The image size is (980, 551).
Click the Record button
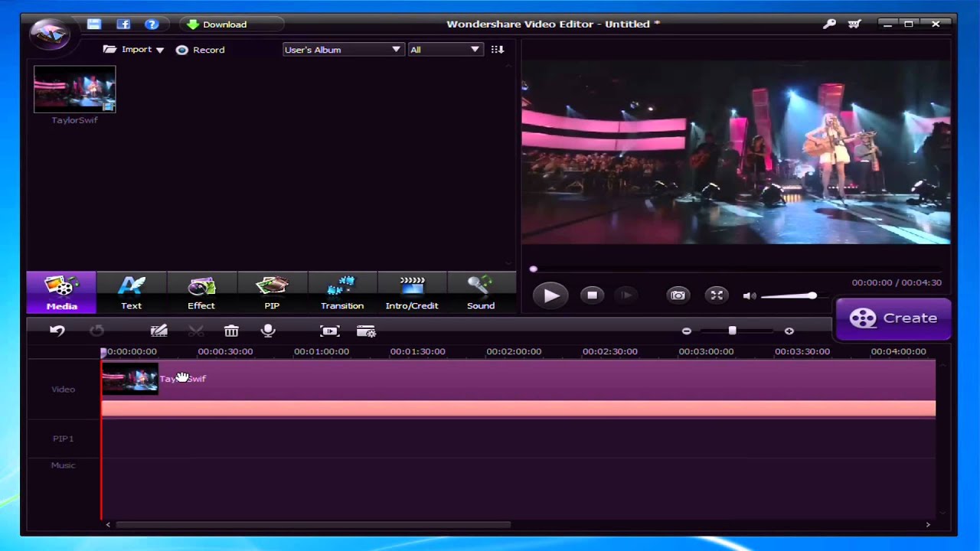pyautogui.click(x=200, y=50)
